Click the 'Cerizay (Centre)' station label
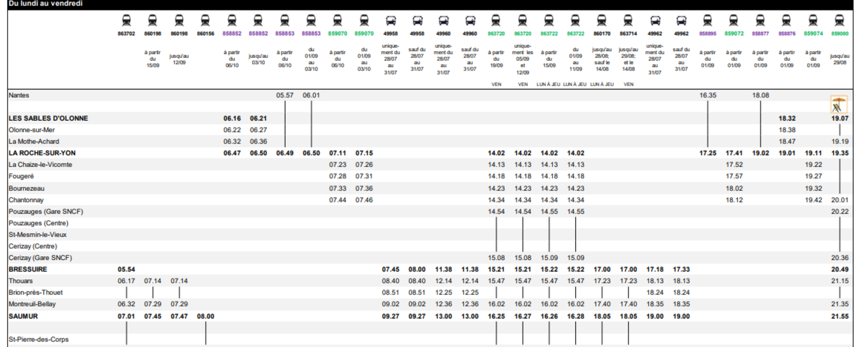 pos(33,246)
